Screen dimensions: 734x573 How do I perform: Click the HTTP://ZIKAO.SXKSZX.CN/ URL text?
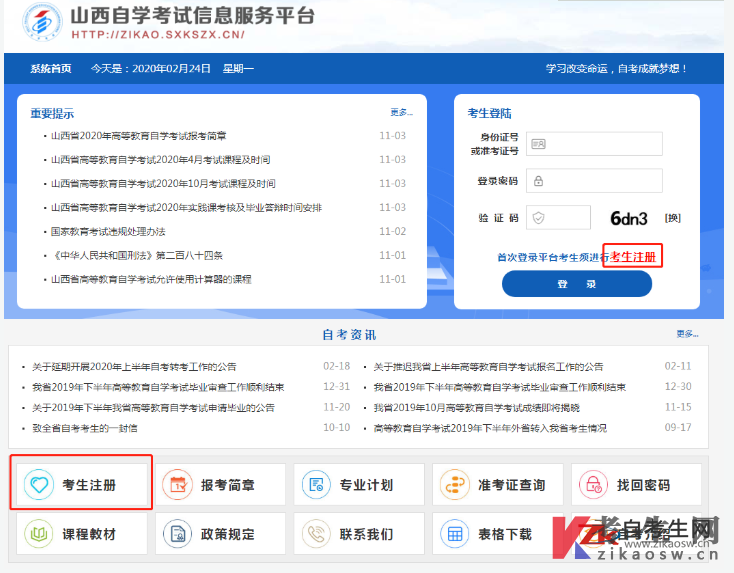[158, 35]
